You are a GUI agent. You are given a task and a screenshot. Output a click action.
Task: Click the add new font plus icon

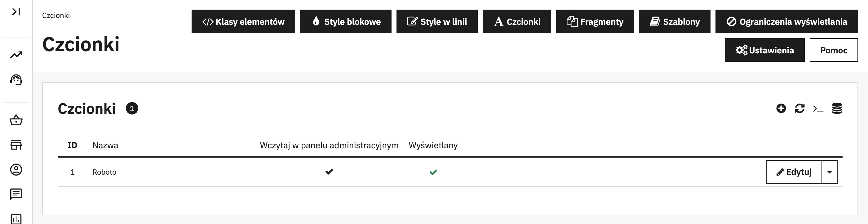tap(781, 108)
